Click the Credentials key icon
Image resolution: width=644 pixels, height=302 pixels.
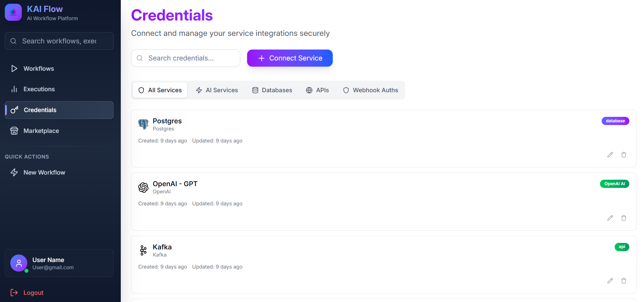coord(14,110)
